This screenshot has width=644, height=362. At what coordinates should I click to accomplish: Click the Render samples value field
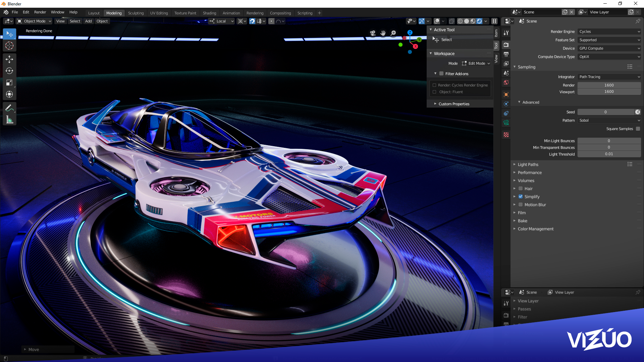[x=609, y=85]
